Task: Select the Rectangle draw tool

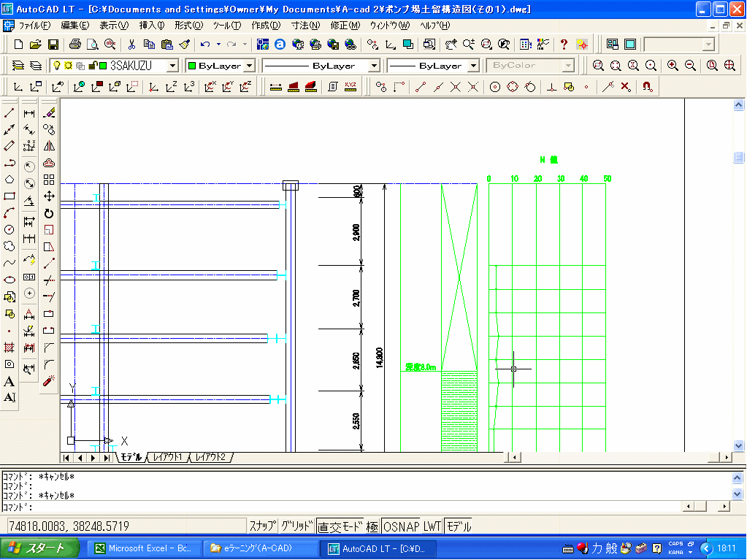Action: point(9,196)
